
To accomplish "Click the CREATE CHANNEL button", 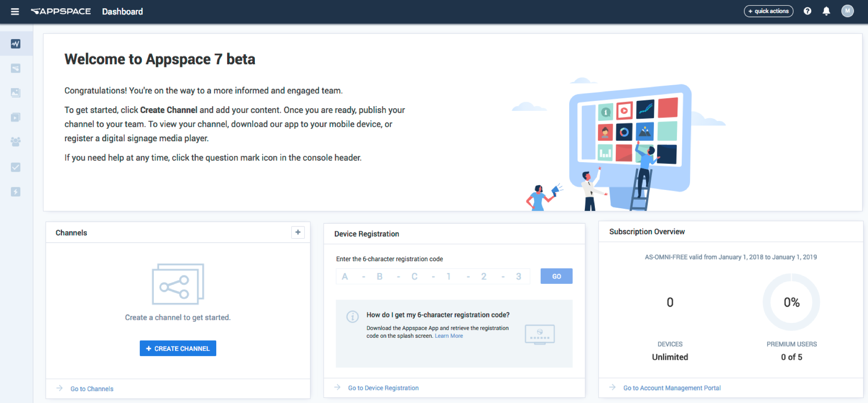I will click(178, 348).
